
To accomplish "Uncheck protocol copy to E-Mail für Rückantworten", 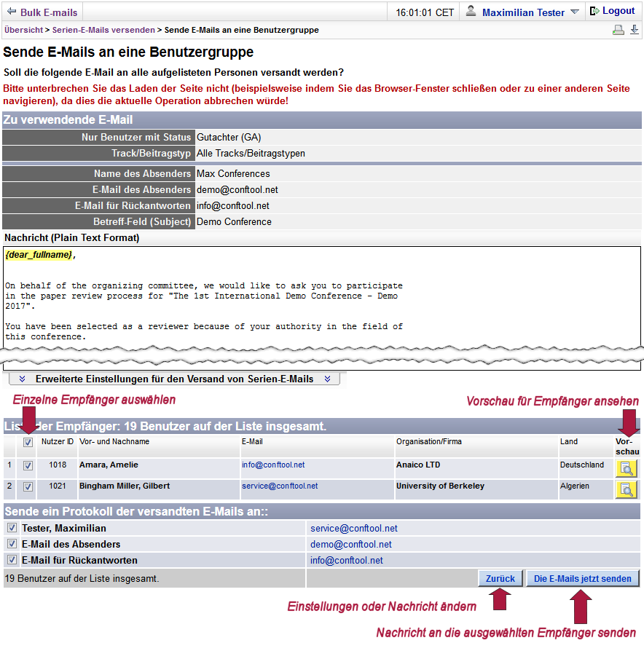I will point(12,559).
